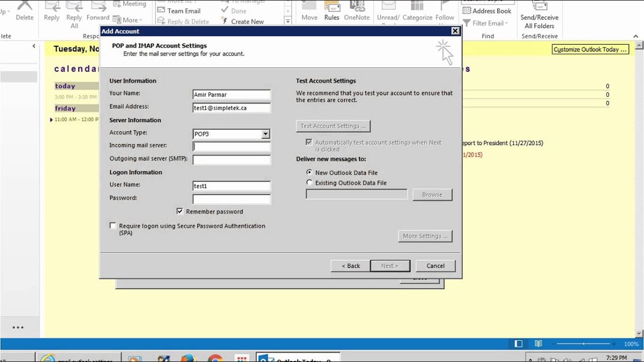The image size is (644, 362).
Task: Click the Incoming mail server field
Action: click(x=231, y=147)
